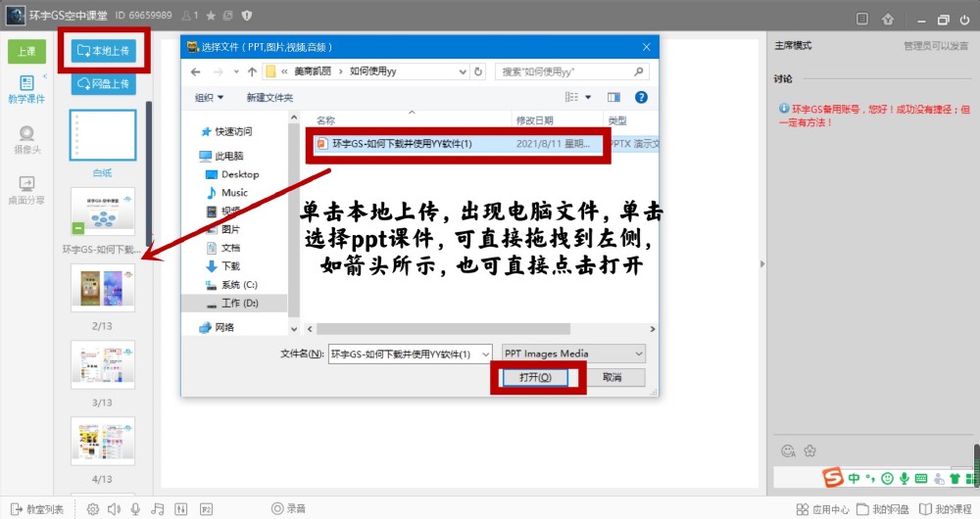Click the member count icon in title bar

click(189, 15)
